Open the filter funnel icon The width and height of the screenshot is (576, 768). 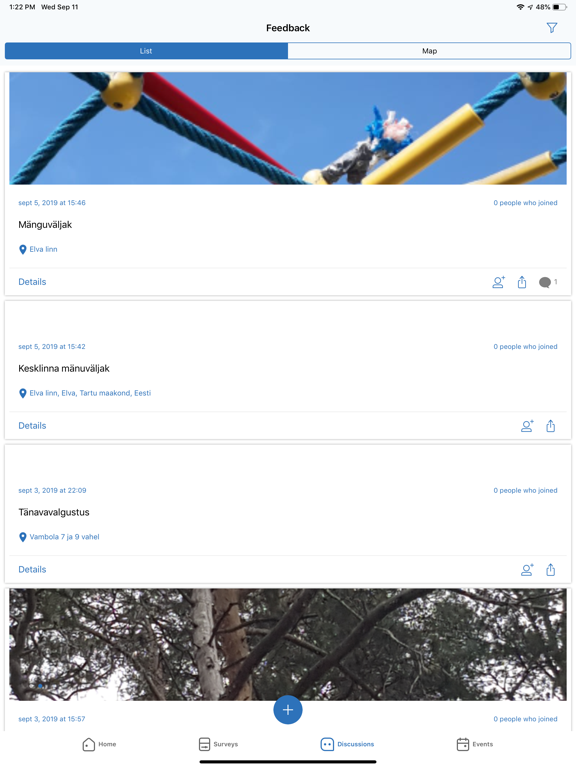pos(552,28)
